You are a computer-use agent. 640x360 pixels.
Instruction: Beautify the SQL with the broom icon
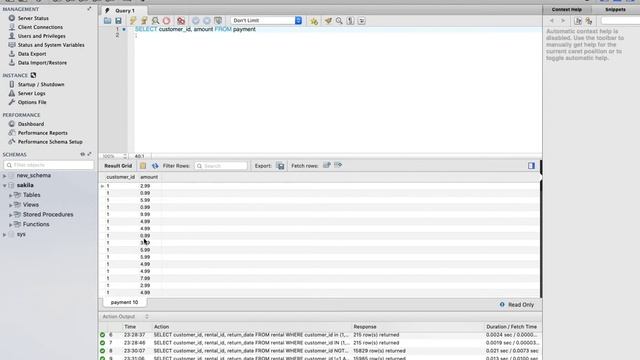click(x=328, y=20)
